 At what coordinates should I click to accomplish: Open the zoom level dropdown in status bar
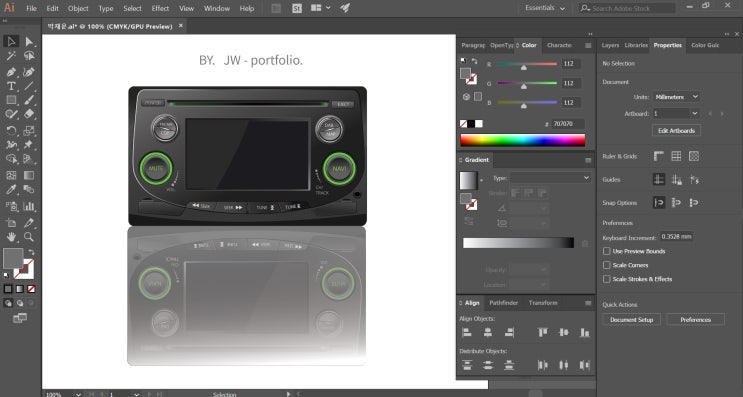(x=79, y=394)
